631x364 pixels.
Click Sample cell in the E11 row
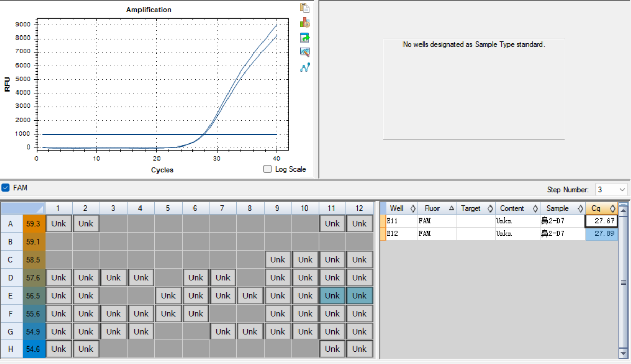563,221
